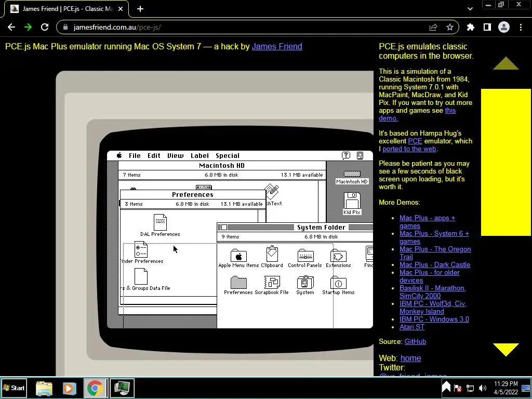Image resolution: width=532 pixels, height=399 pixels.
Task: Bookmark this page with the star icon
Action: click(x=450, y=27)
